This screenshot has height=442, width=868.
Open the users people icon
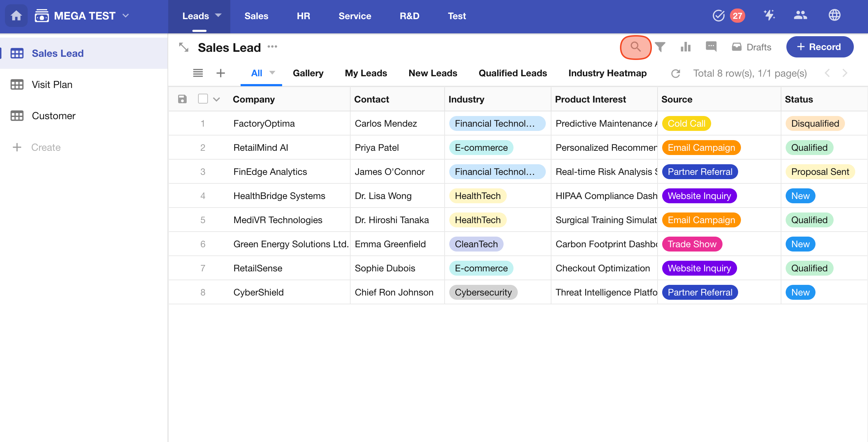pyautogui.click(x=800, y=15)
